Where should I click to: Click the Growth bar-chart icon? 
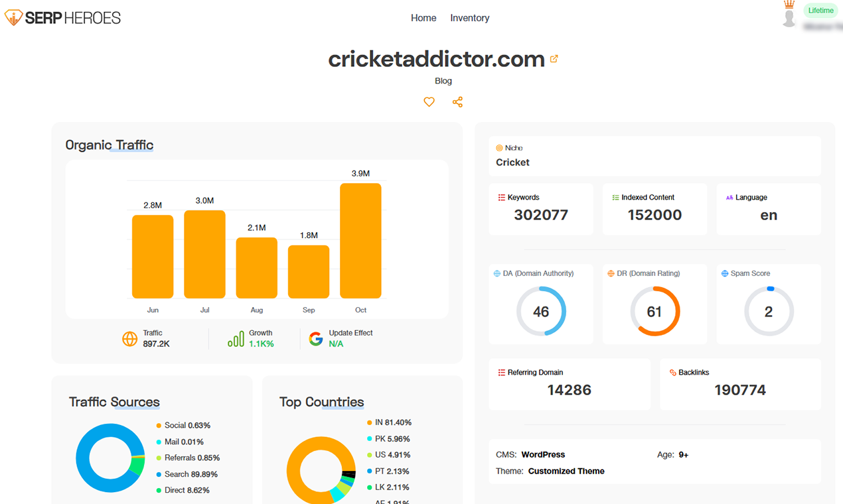click(x=236, y=339)
